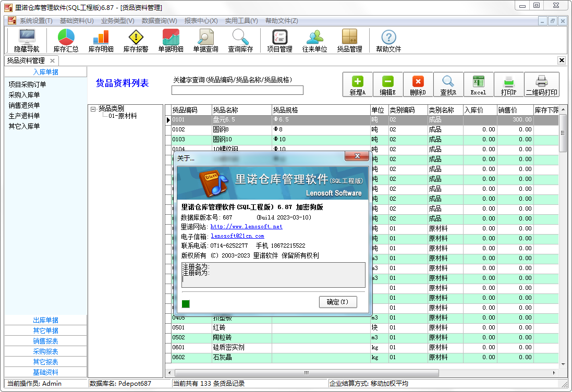Expand 出库单据 navigation section
Image resolution: width=572 pixels, height=392 pixels.
[x=45, y=320]
